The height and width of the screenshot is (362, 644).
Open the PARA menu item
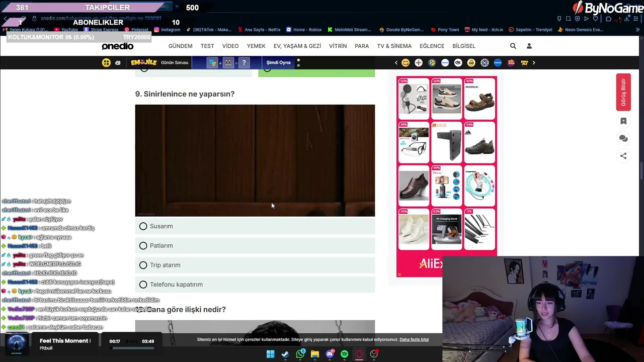point(362,46)
